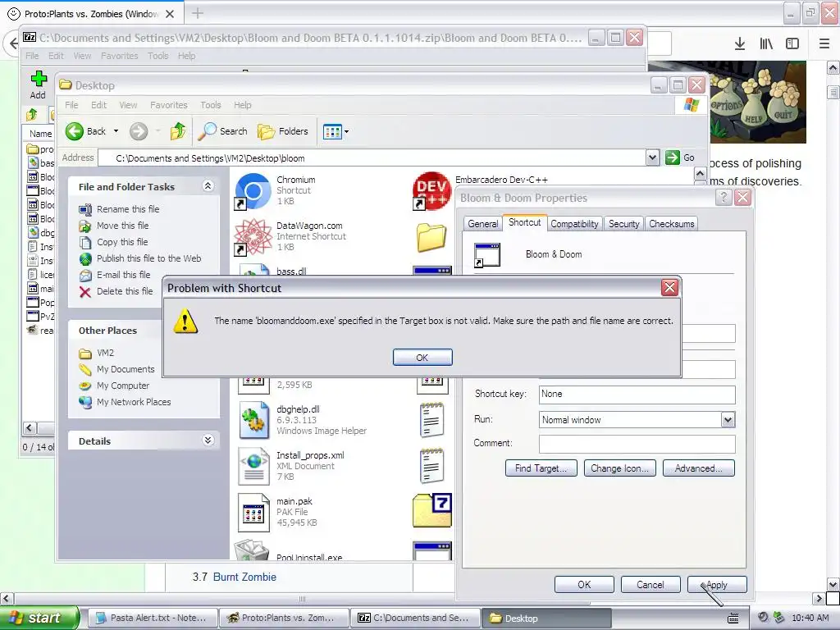The image size is (840, 630).
Task: Open the Help menu in the Desktop window
Action: [x=242, y=105]
